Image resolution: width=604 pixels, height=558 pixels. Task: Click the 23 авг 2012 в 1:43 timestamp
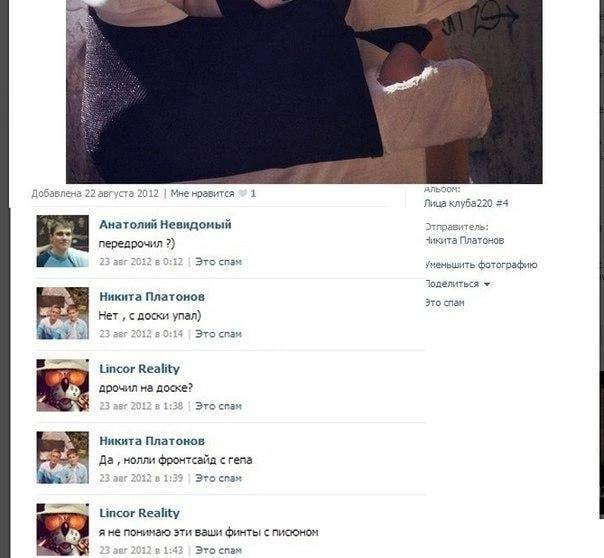tap(141, 550)
